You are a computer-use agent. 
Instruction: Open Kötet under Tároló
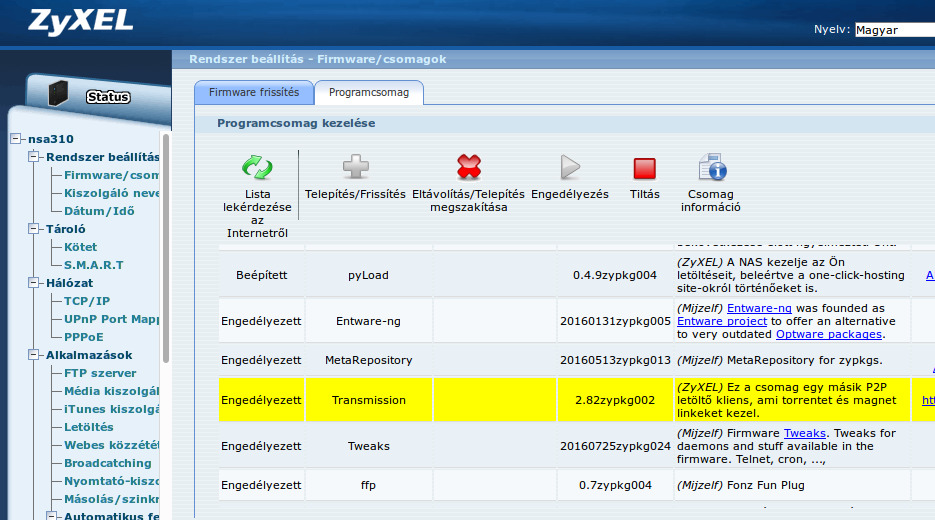pos(81,247)
